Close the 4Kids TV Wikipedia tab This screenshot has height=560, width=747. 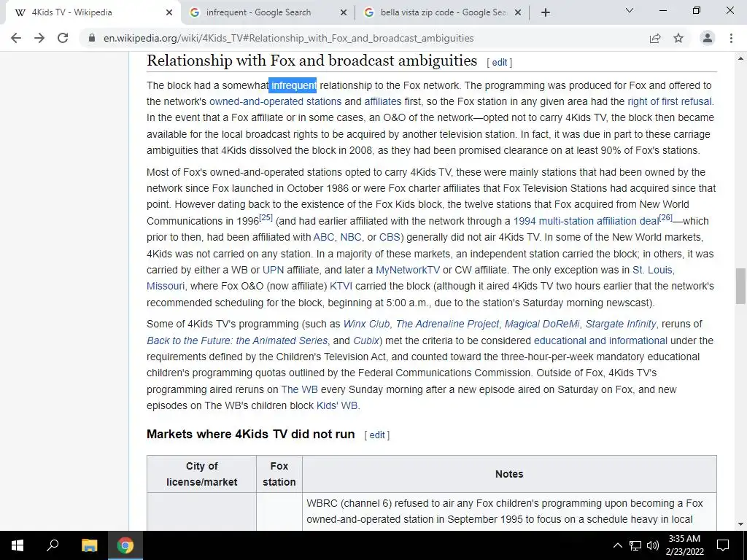(169, 12)
